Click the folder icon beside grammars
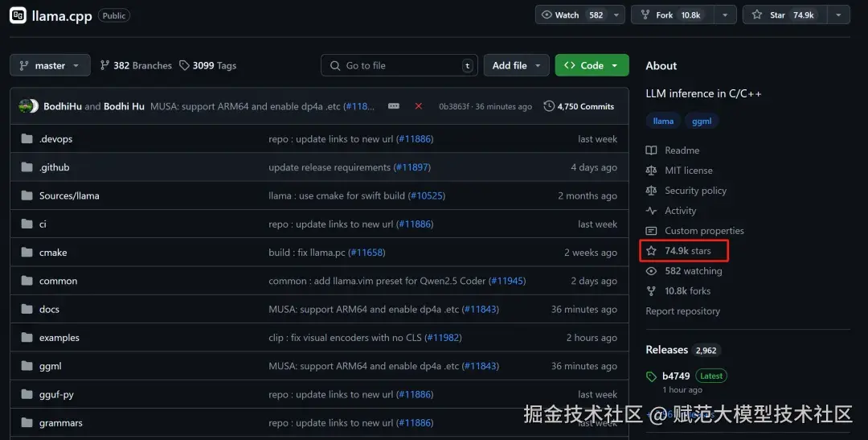Viewport: 868px width, 440px height. [x=27, y=422]
